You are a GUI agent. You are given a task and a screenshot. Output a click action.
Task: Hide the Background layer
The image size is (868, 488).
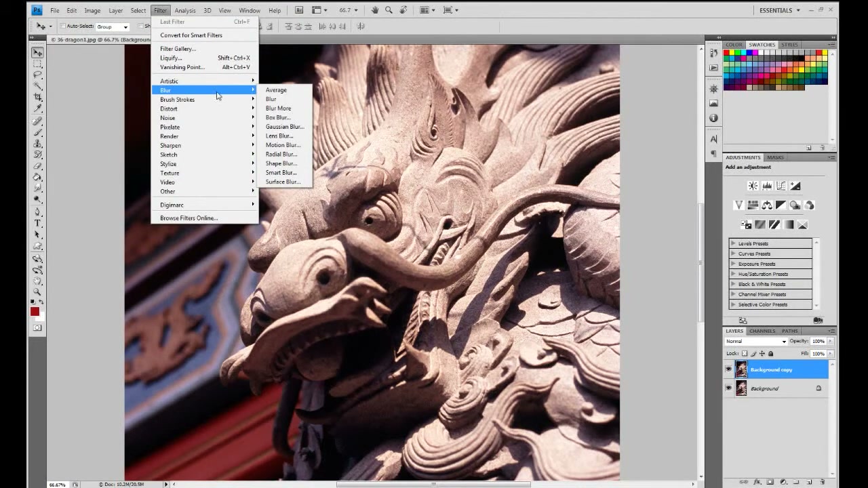[728, 388]
